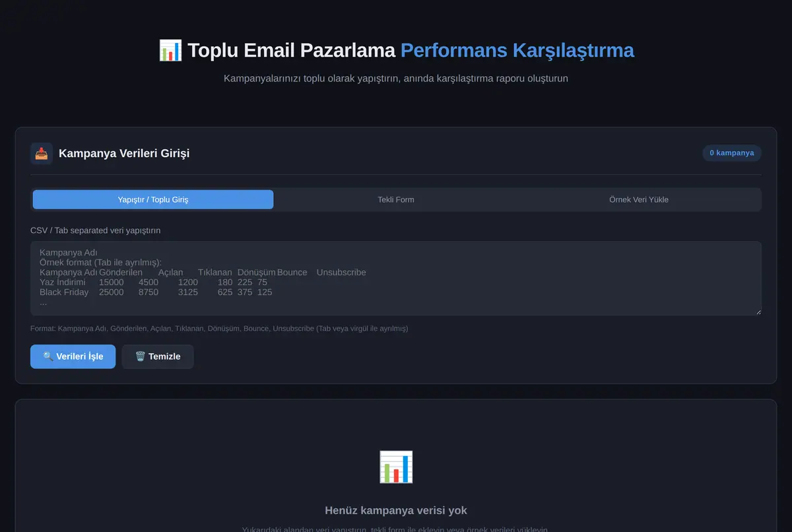Focus the CSV paste textarea
792x532 pixels.
click(x=396, y=278)
